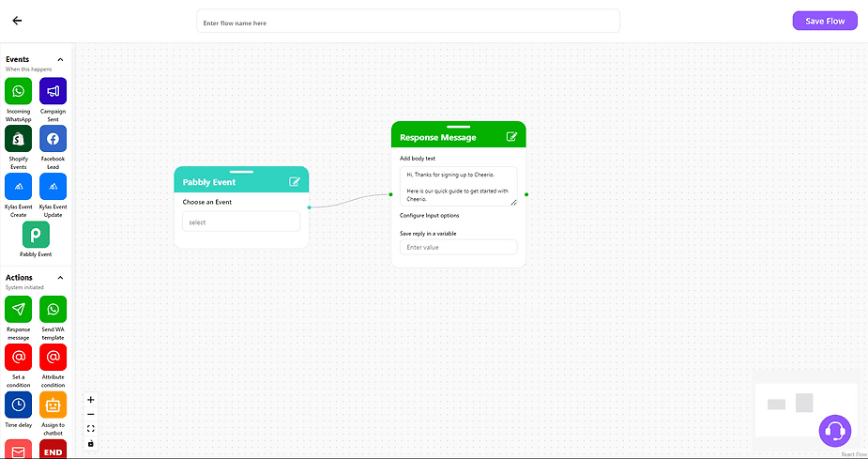Add an Attribute condition action
This screenshot has height=459, width=868.
click(53, 357)
